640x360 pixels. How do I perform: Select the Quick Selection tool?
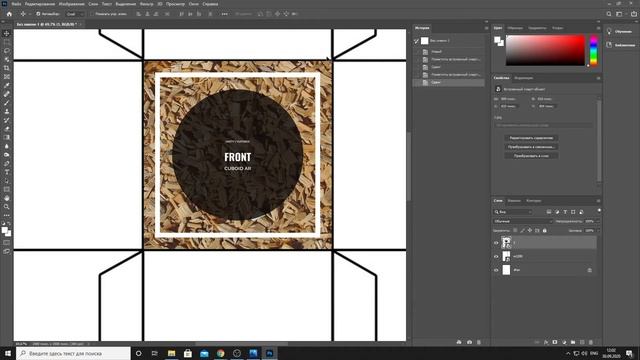tap(7, 59)
